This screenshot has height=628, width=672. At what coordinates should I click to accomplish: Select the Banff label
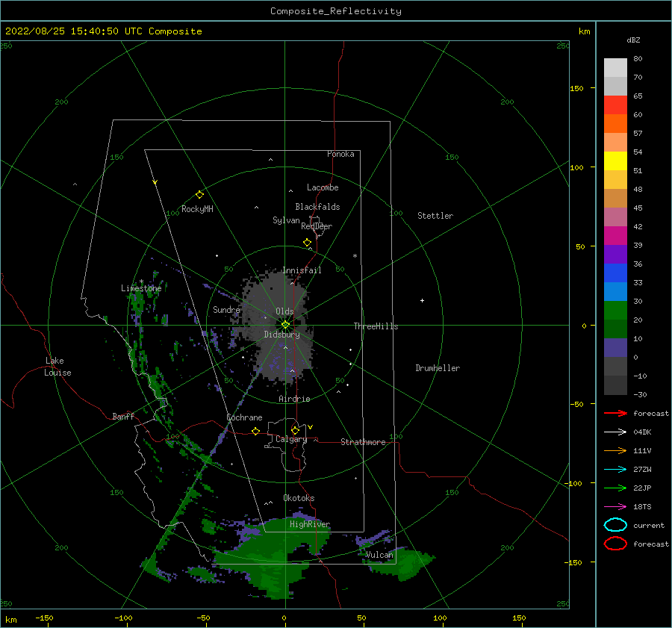pyautogui.click(x=123, y=416)
